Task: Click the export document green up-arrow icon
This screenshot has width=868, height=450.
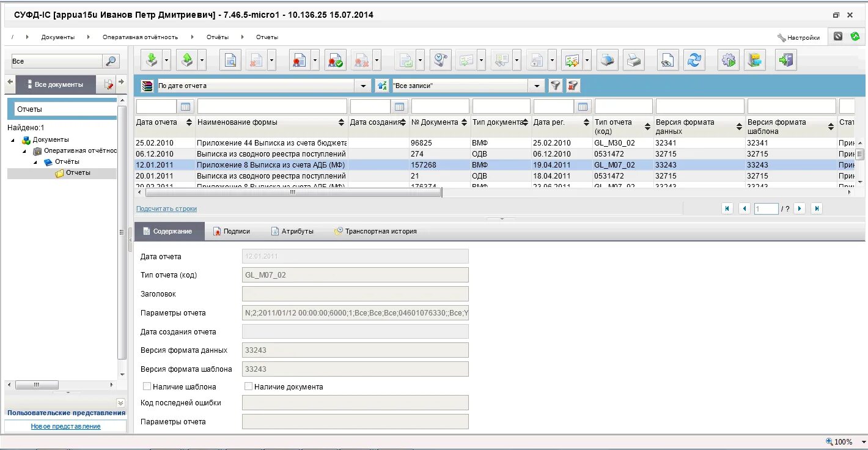Action: click(x=187, y=60)
